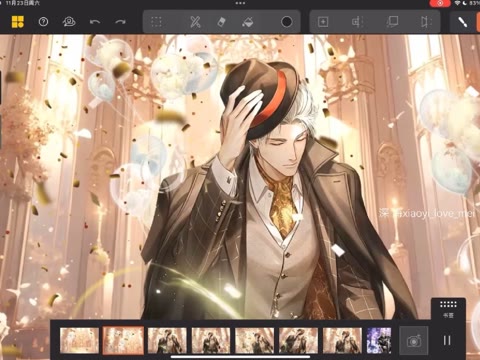Open the yellow home gallery icon
The width and height of the screenshot is (480, 360).
pos(18,22)
